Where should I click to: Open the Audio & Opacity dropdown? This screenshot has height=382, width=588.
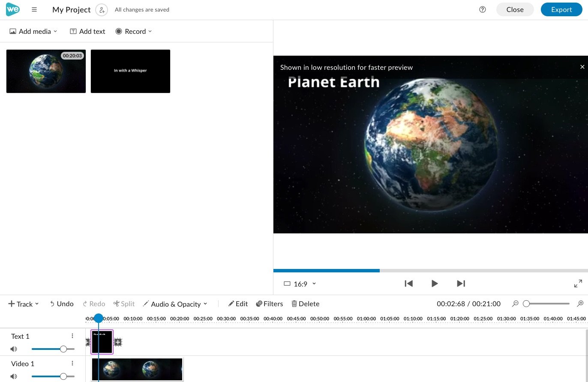(175, 304)
